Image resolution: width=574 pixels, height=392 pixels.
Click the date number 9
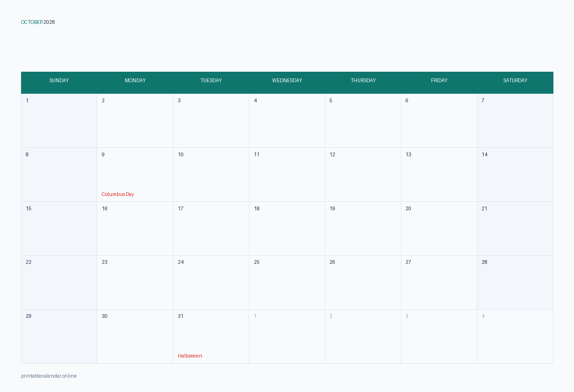click(x=103, y=155)
